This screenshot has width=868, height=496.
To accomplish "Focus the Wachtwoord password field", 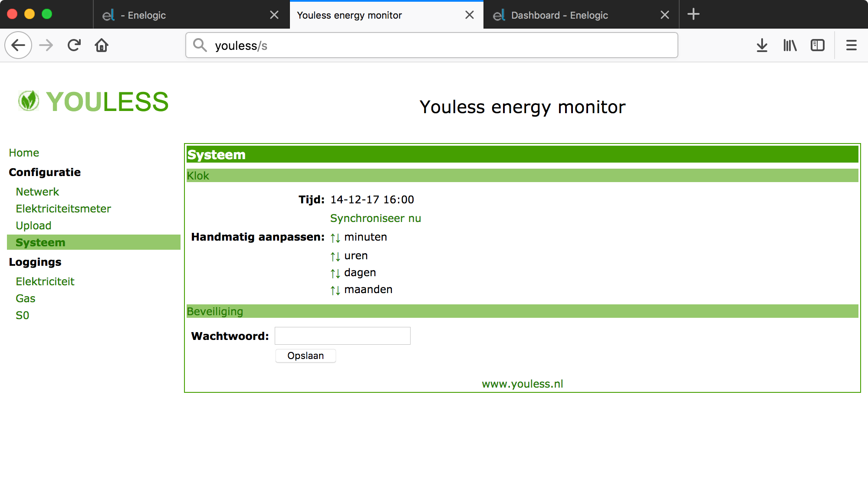I will [x=342, y=336].
